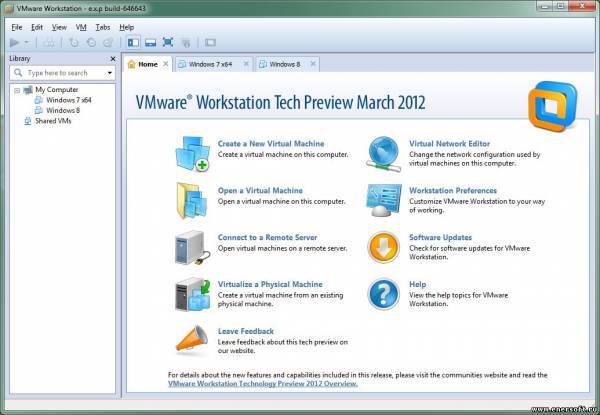Select Windows 7 x64 in Library tree
Screen dimensions: 600x415
click(68, 100)
